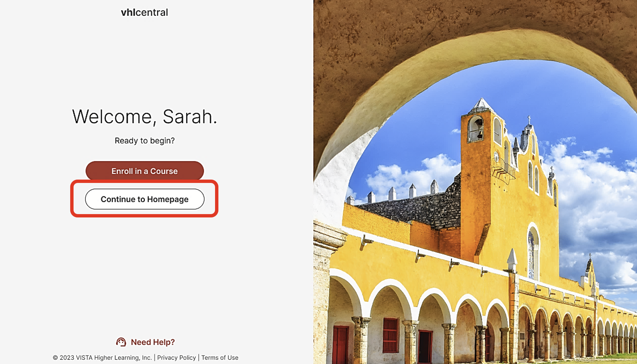The height and width of the screenshot is (364, 637).
Task: Click the 'Ready to begin?' text
Action: [x=144, y=141]
